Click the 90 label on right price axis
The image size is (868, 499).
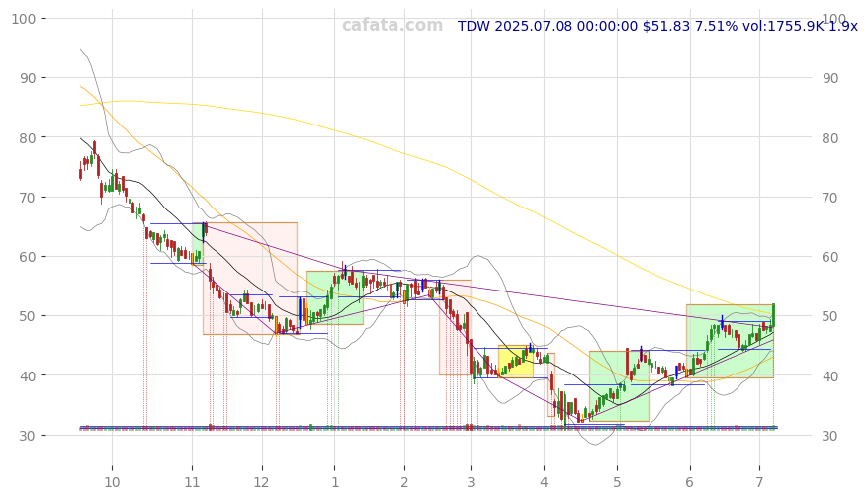point(830,79)
